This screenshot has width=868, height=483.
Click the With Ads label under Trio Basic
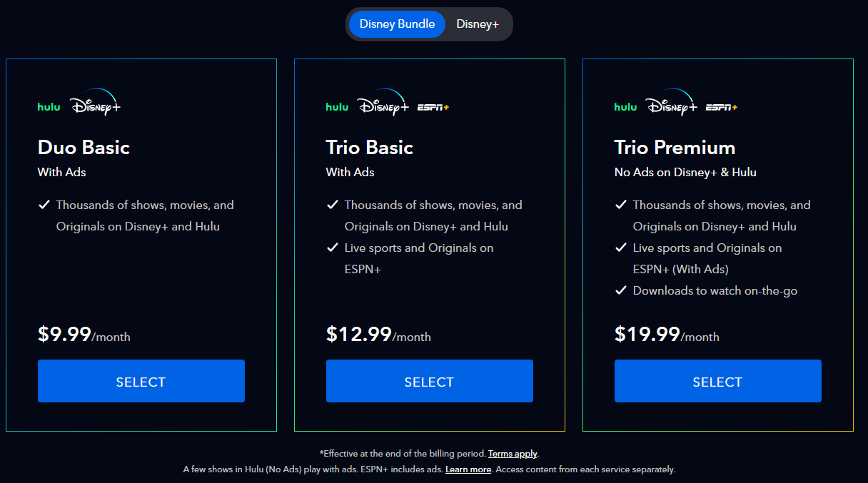click(350, 172)
